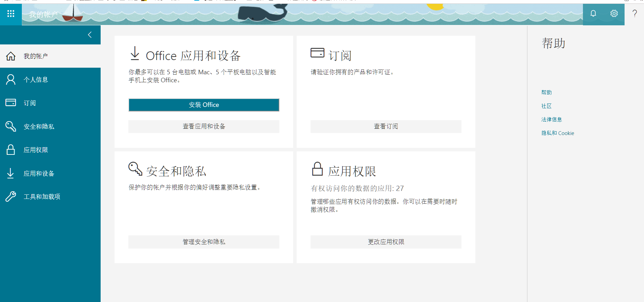Click the 帮助 pane heading
This screenshot has width=644, height=302.
coord(554,43)
